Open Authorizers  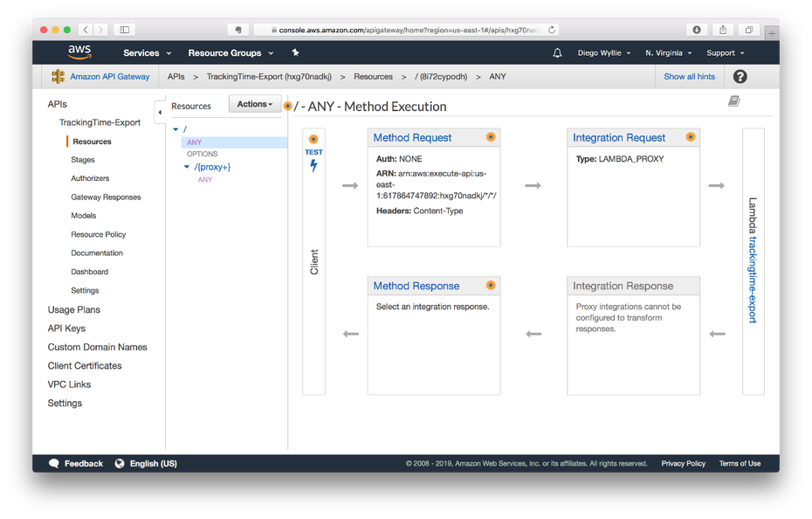click(90, 178)
